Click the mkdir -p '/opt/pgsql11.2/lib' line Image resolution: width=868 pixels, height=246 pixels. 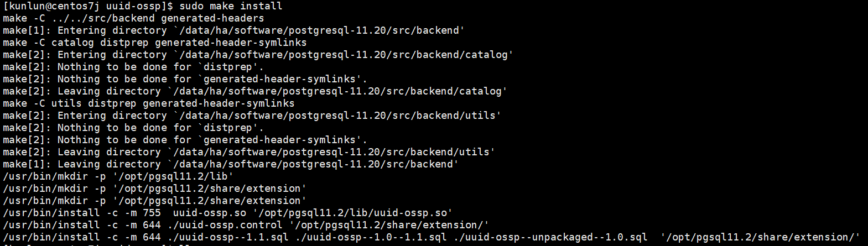click(118, 176)
